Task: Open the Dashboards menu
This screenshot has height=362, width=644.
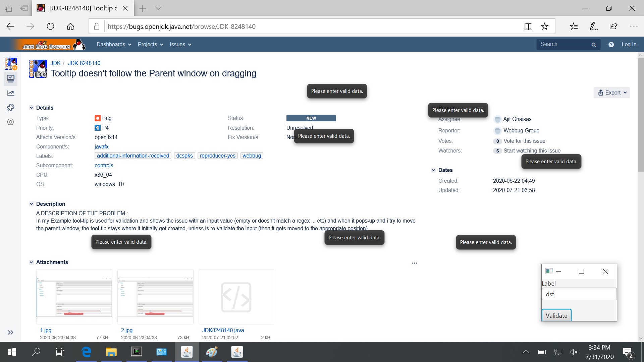Action: click(114, 45)
